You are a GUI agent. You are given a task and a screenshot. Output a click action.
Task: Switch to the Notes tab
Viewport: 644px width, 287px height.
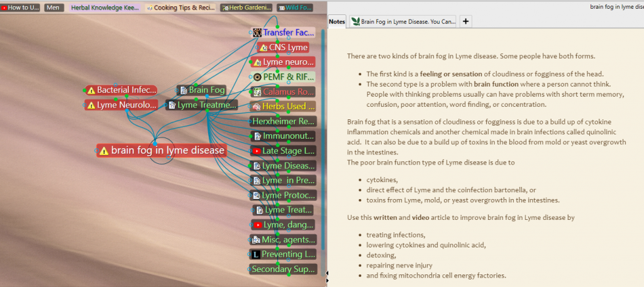[x=337, y=22]
